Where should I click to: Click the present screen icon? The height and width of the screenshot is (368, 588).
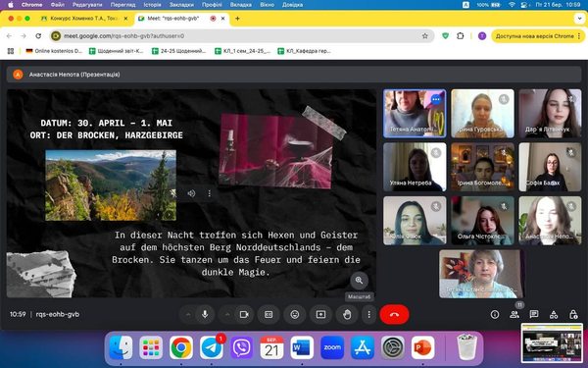[x=321, y=314]
